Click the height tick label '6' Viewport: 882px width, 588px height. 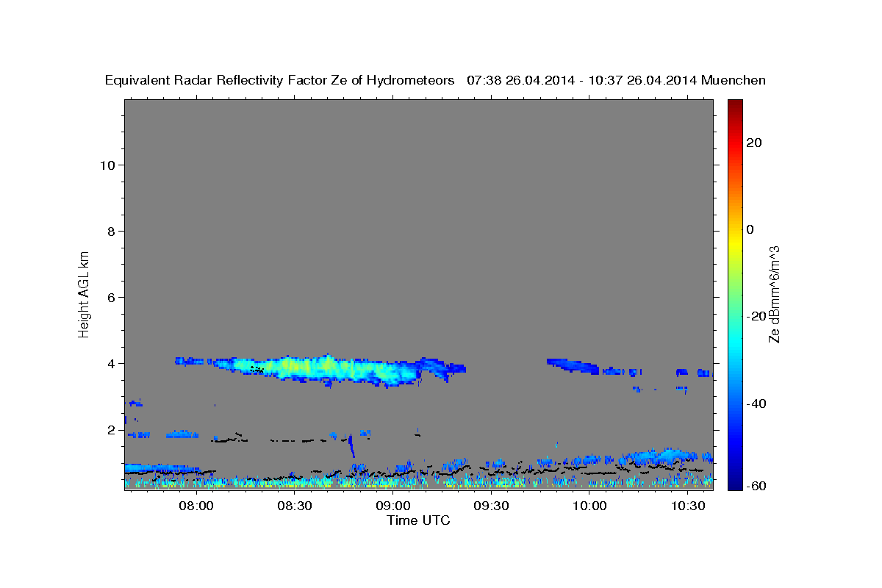pos(111,297)
